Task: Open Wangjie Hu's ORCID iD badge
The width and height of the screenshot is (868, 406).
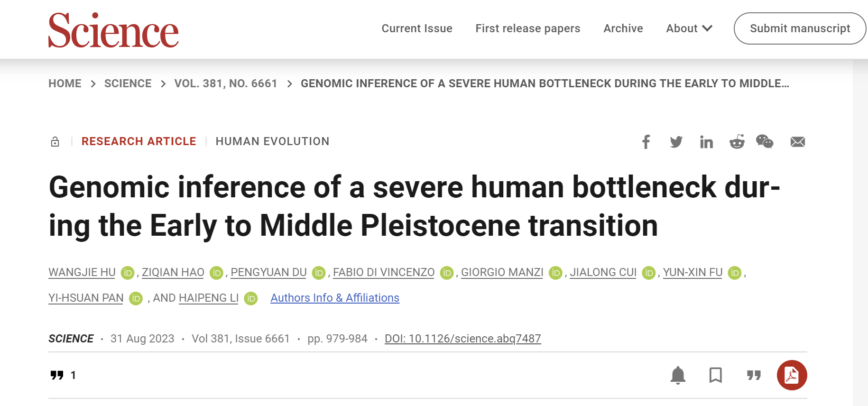Action: pyautogui.click(x=128, y=273)
